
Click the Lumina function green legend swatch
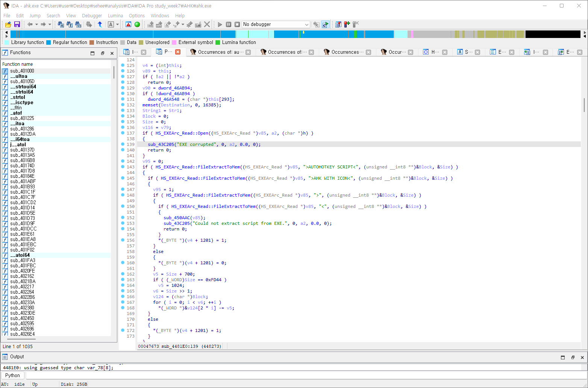[x=218, y=42]
